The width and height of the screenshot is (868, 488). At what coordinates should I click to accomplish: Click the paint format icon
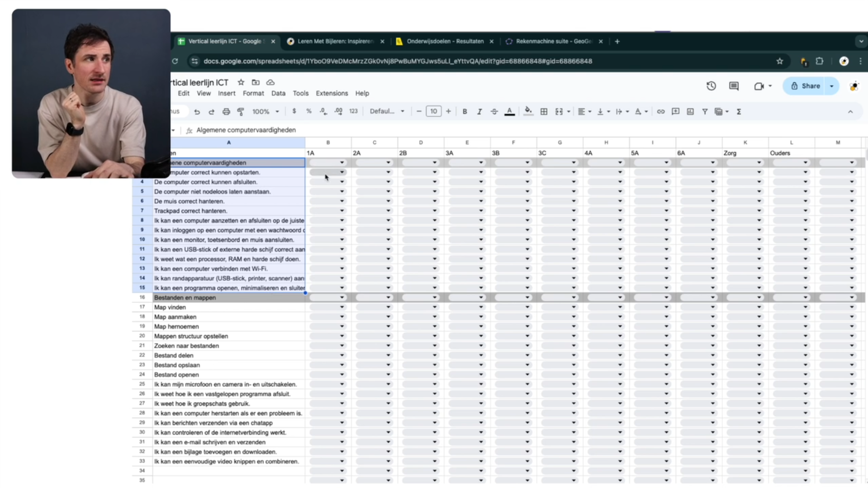coord(241,112)
